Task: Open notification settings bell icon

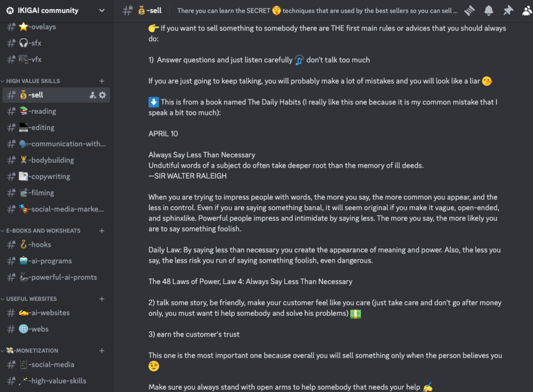Action: click(488, 10)
